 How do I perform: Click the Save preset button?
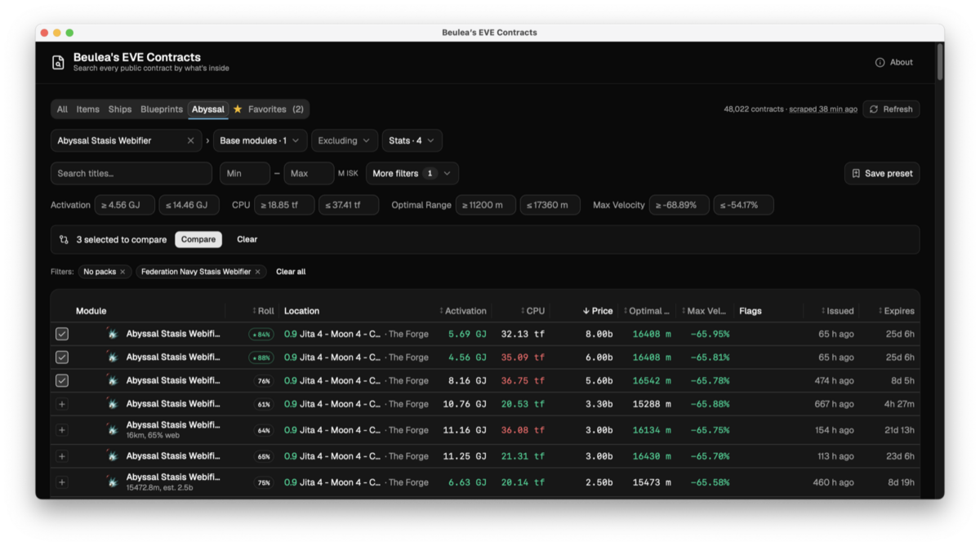click(x=882, y=173)
